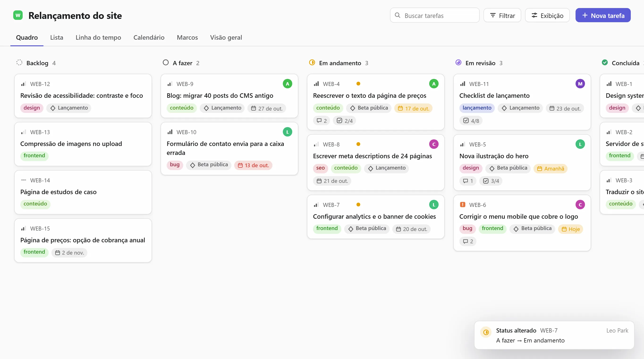
Task: Click assignee avatar C on WEB-8
Action: tap(434, 144)
